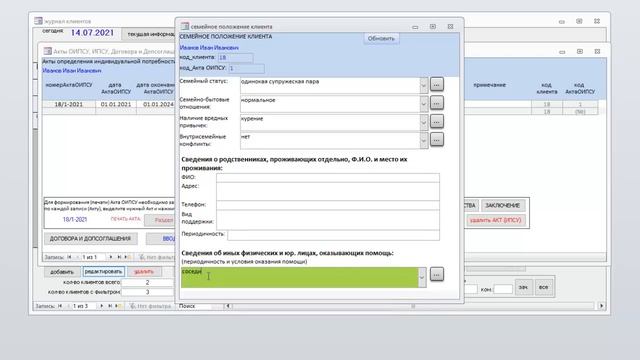Click the Вид поддержки input field

[x=328, y=219]
